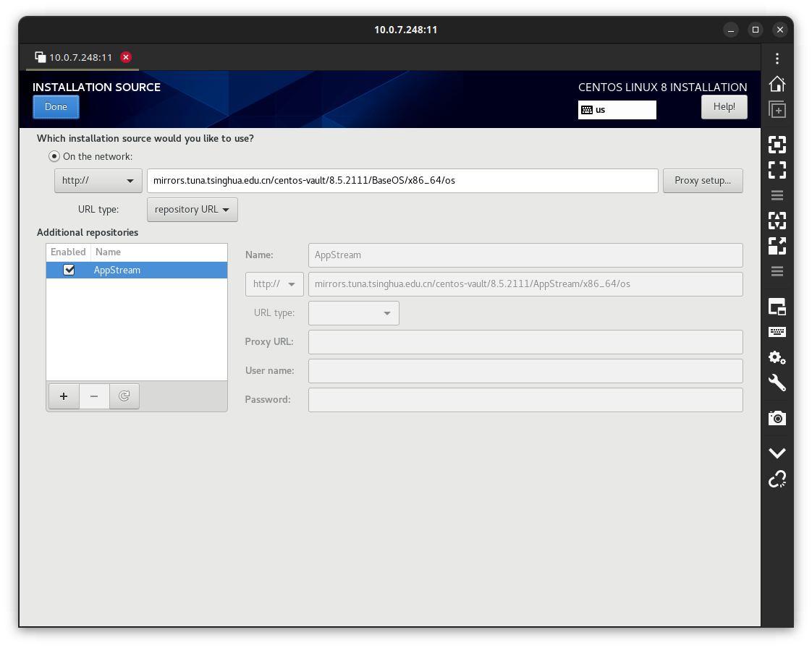Screen dimensions: 812x648
Task: Close the 10.0.7.248:11 tab with the red X
Action: click(126, 57)
